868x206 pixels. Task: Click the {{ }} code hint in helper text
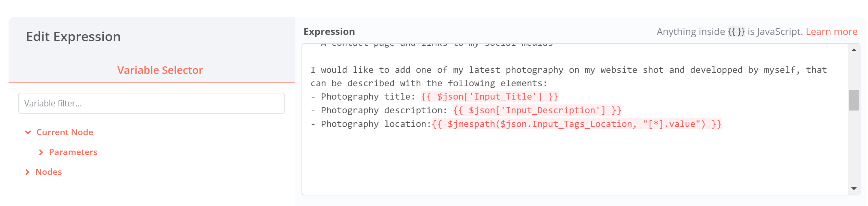(x=736, y=32)
